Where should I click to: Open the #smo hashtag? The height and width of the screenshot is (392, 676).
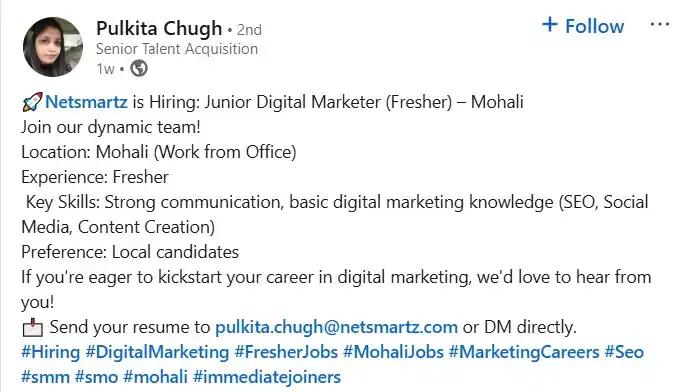97,377
